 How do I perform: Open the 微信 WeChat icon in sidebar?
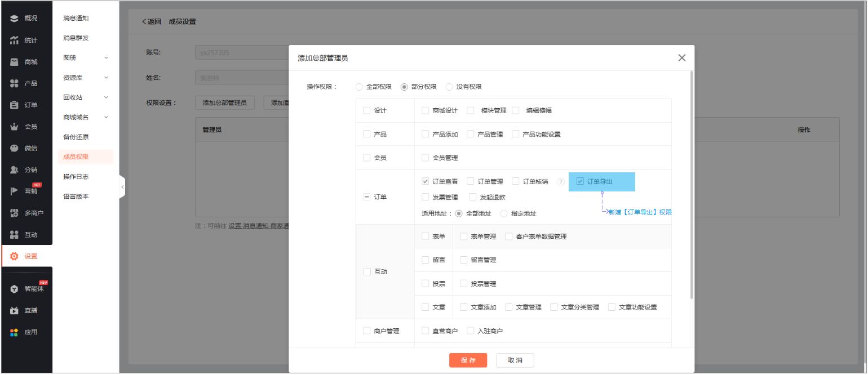click(x=15, y=148)
